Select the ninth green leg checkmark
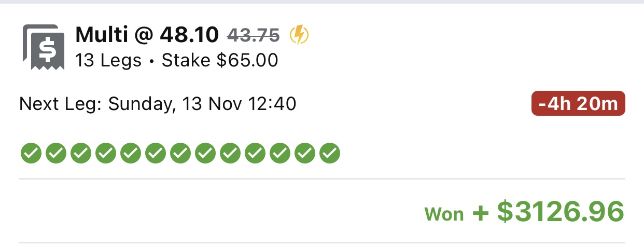The width and height of the screenshot is (644, 246). tap(230, 153)
